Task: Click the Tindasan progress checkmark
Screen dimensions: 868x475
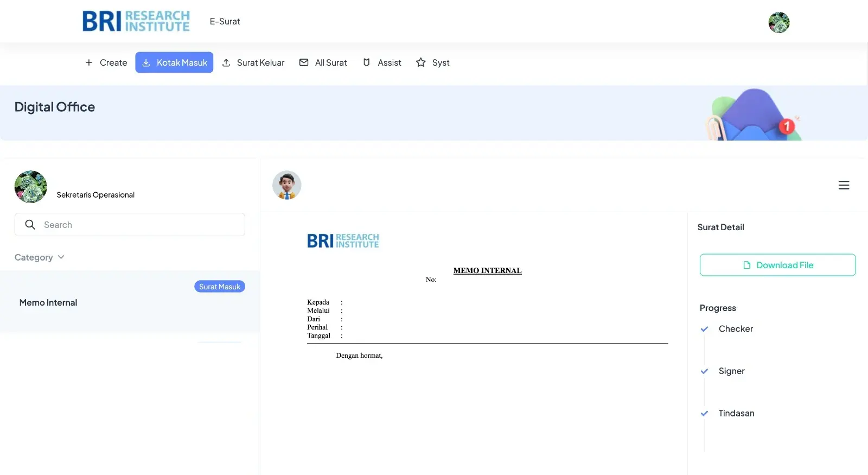Action: (x=704, y=414)
